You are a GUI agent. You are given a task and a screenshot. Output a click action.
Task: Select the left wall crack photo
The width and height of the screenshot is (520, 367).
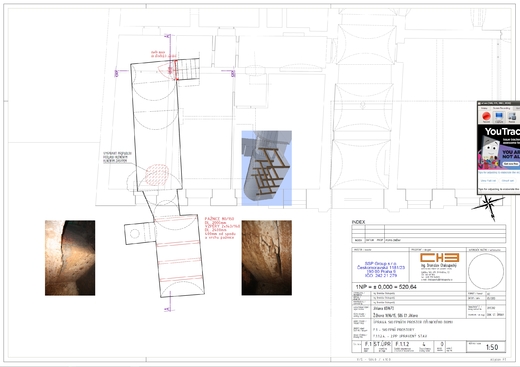click(x=70, y=258)
